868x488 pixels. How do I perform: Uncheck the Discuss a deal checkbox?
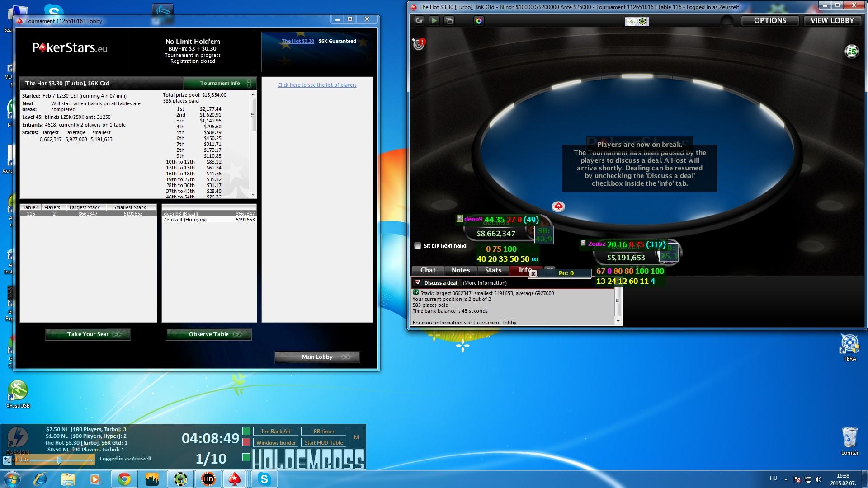[418, 283]
